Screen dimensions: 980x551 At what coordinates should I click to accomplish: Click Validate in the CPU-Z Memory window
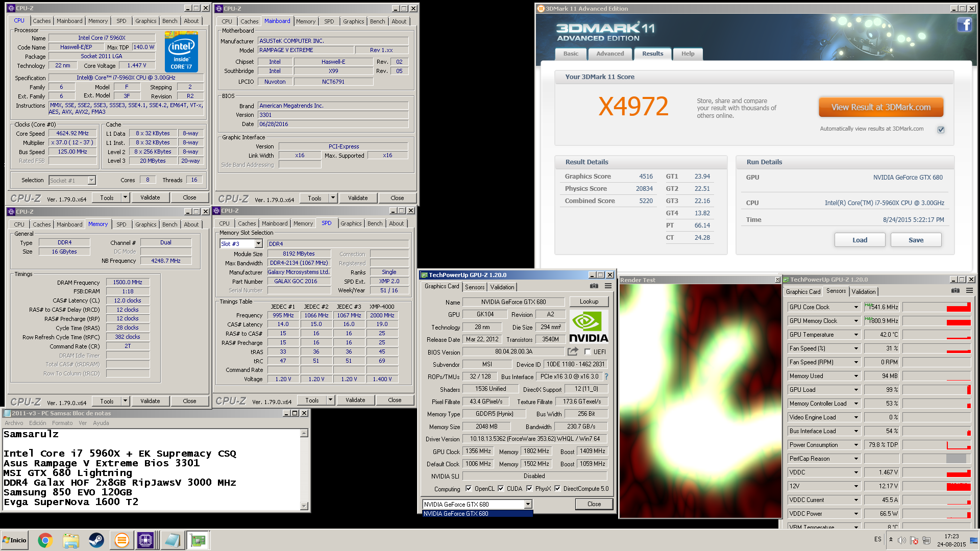[x=150, y=401]
